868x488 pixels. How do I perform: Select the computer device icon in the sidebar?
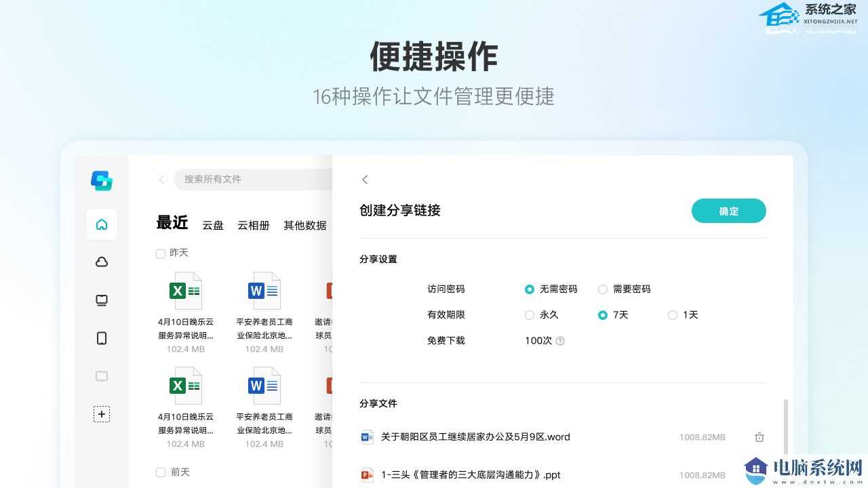pyautogui.click(x=102, y=300)
